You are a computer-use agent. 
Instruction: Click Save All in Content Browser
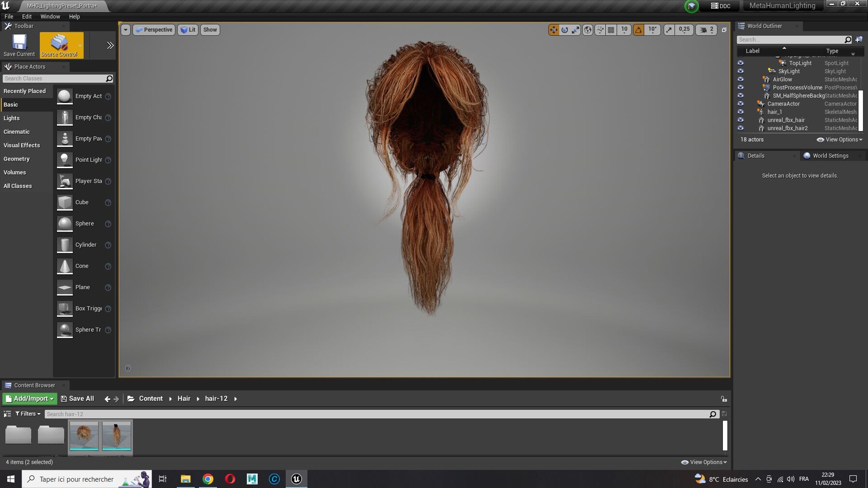(78, 398)
